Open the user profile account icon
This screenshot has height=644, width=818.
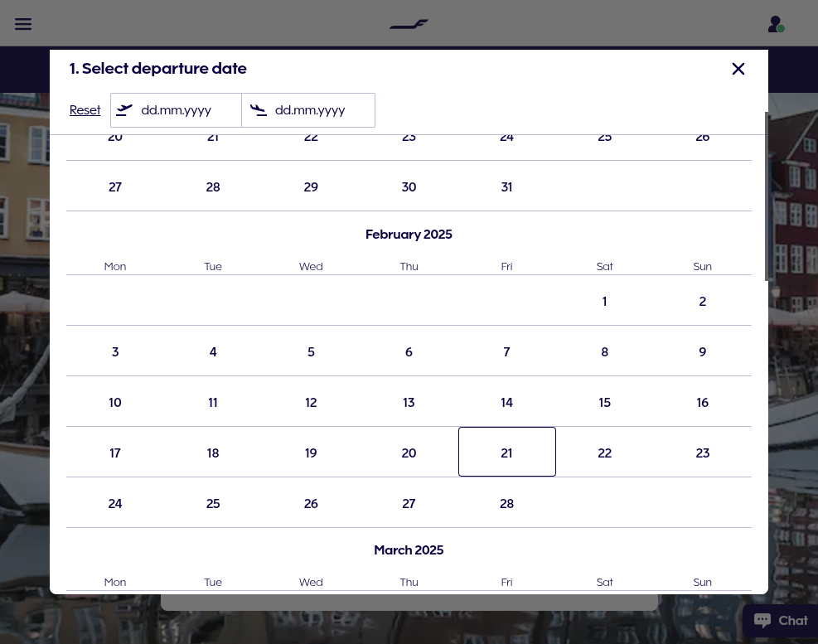(x=777, y=24)
